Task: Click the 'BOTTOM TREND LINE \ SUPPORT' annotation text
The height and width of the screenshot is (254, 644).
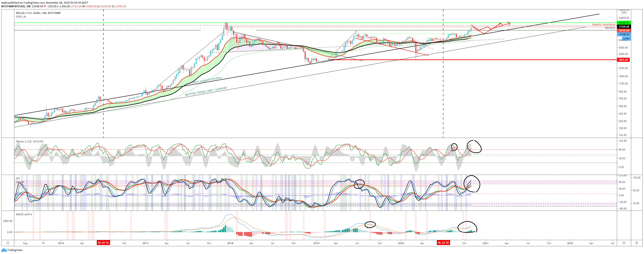Action: (x=206, y=91)
